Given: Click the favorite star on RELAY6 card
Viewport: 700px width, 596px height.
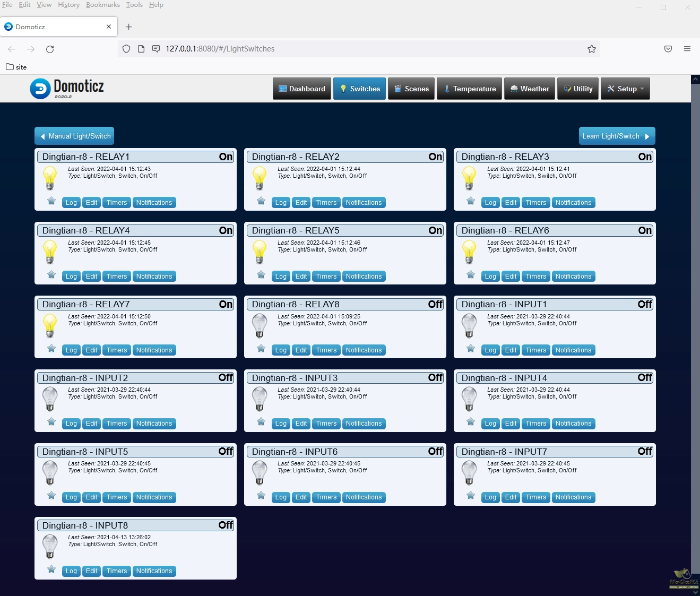Looking at the screenshot, I should (471, 275).
